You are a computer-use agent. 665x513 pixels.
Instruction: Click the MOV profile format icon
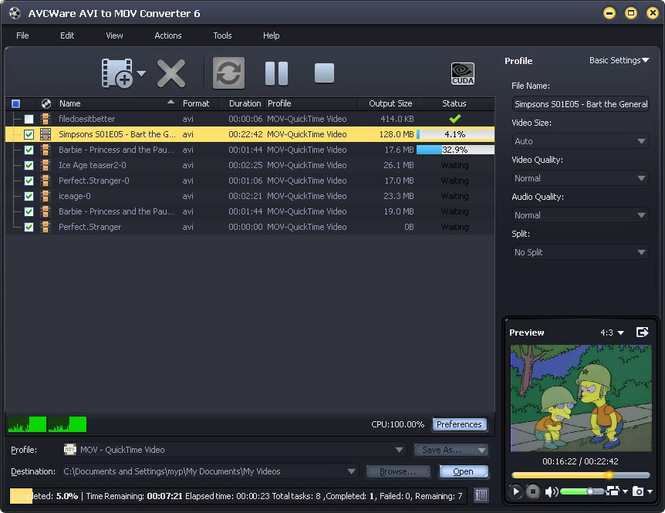point(70,449)
